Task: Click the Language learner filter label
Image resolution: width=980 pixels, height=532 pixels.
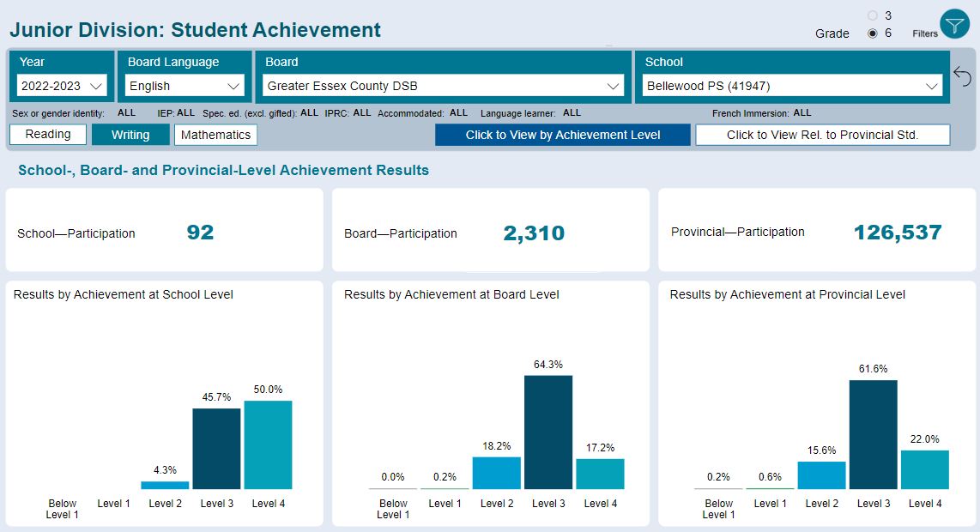Action: point(517,113)
